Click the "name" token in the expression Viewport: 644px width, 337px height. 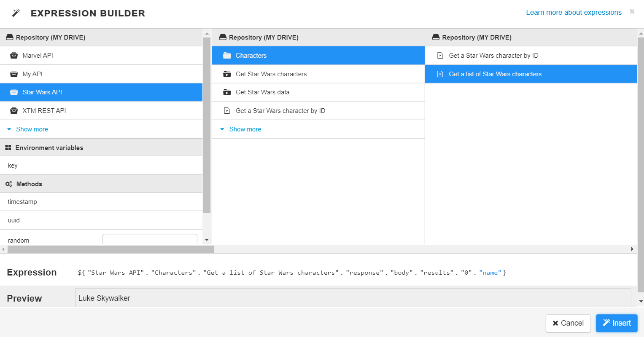pos(490,273)
